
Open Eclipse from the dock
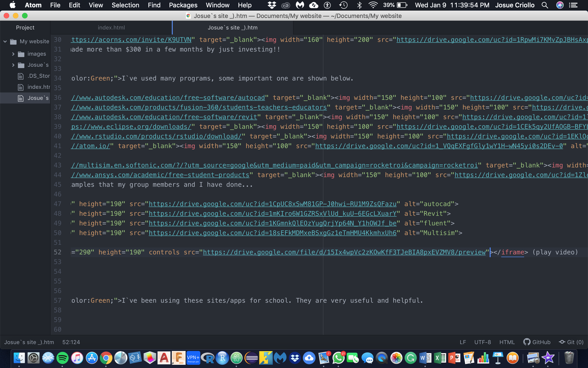pyautogui.click(x=251, y=358)
